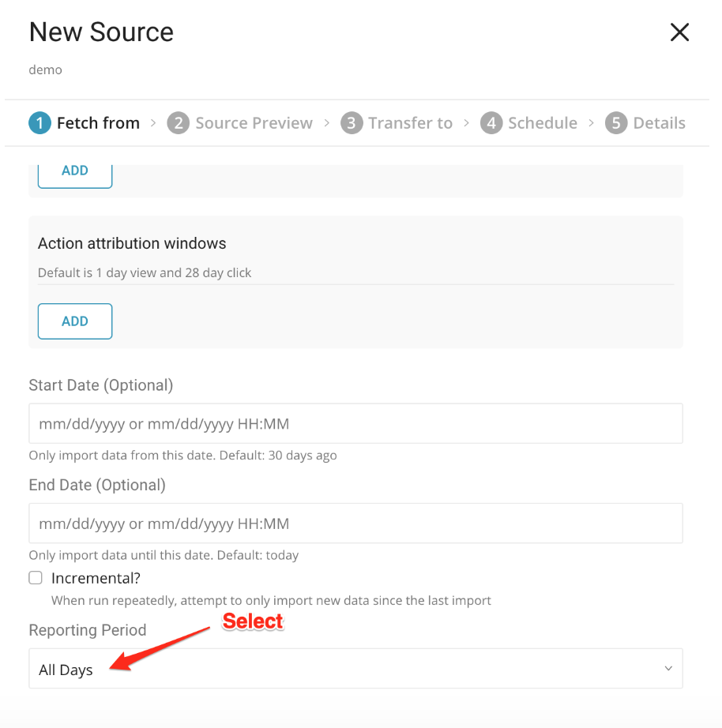Click the step 2 number circle
Viewport: 722px width, 728px height.
tap(179, 123)
